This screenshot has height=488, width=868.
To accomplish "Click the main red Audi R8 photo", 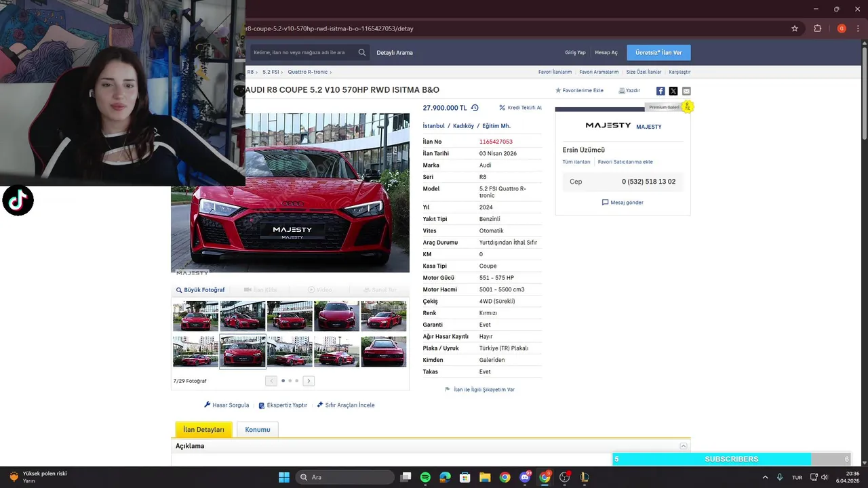I will [x=290, y=192].
